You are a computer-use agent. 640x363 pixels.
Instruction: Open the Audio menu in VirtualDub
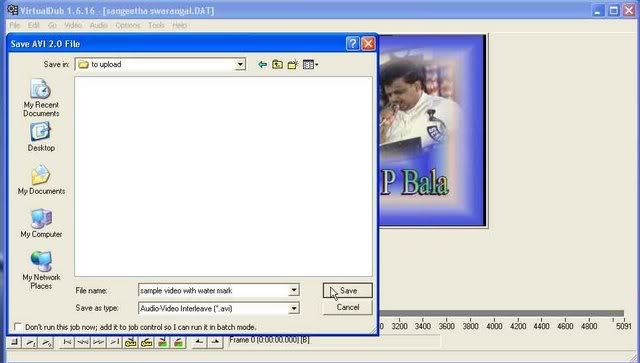click(98, 25)
